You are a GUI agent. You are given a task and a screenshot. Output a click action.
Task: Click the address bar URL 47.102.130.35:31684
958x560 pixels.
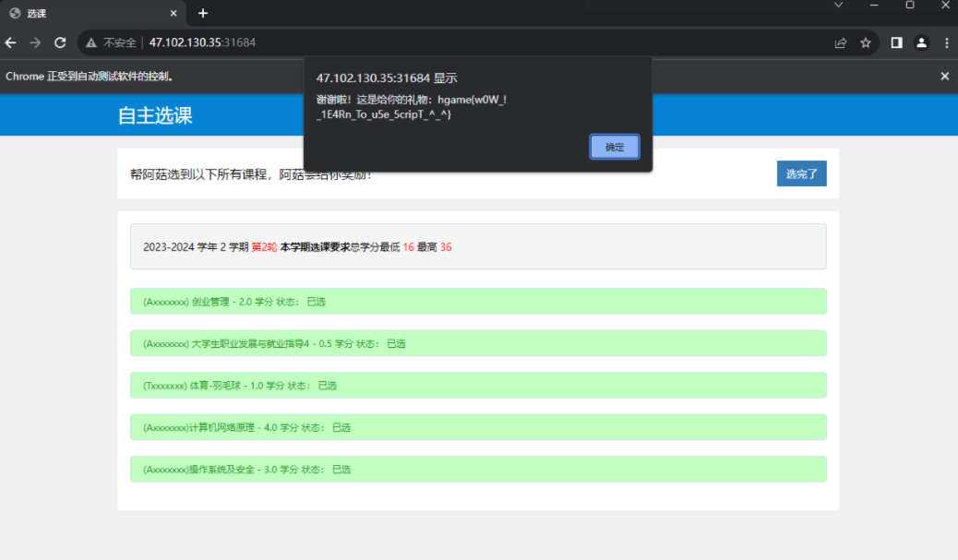click(x=202, y=42)
